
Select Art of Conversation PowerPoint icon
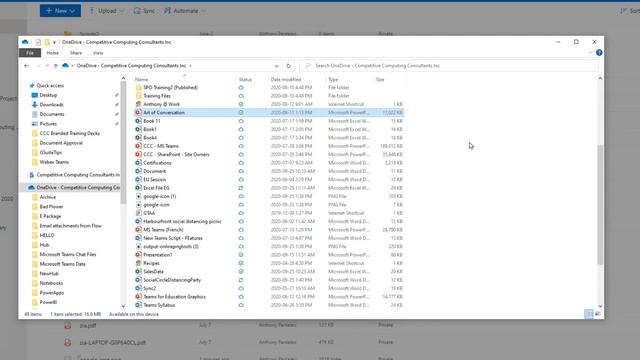click(x=138, y=113)
